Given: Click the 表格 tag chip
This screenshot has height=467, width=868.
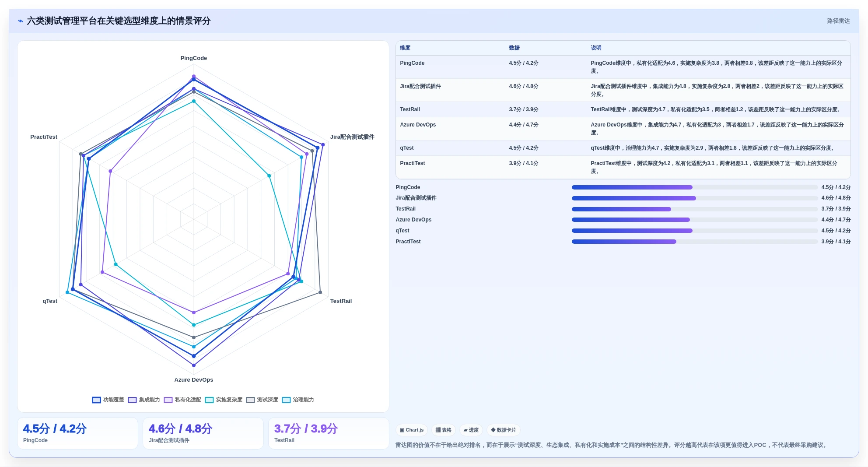Looking at the screenshot, I should pos(444,430).
